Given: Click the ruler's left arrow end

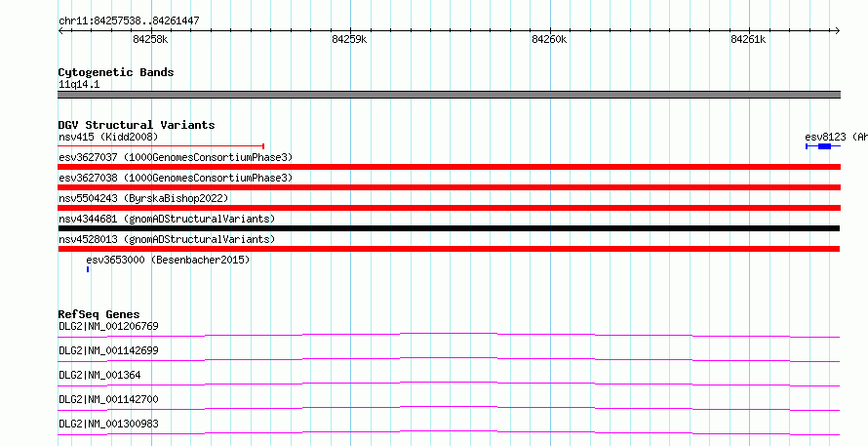Looking at the screenshot, I should coord(60,31).
